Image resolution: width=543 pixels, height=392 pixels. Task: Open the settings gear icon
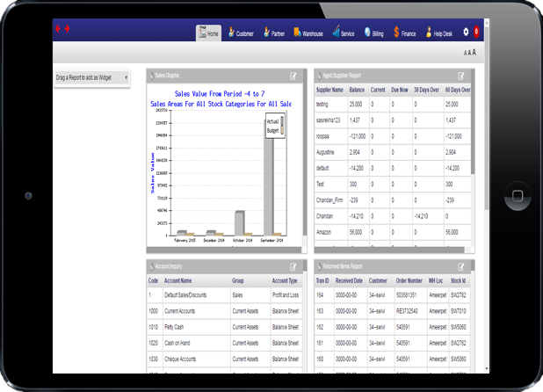[466, 33]
